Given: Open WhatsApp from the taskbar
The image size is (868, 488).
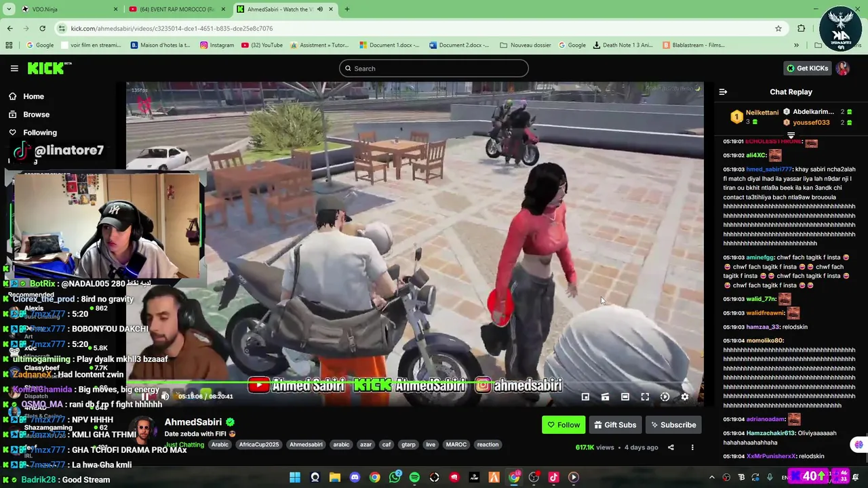Looking at the screenshot, I should coord(395,477).
